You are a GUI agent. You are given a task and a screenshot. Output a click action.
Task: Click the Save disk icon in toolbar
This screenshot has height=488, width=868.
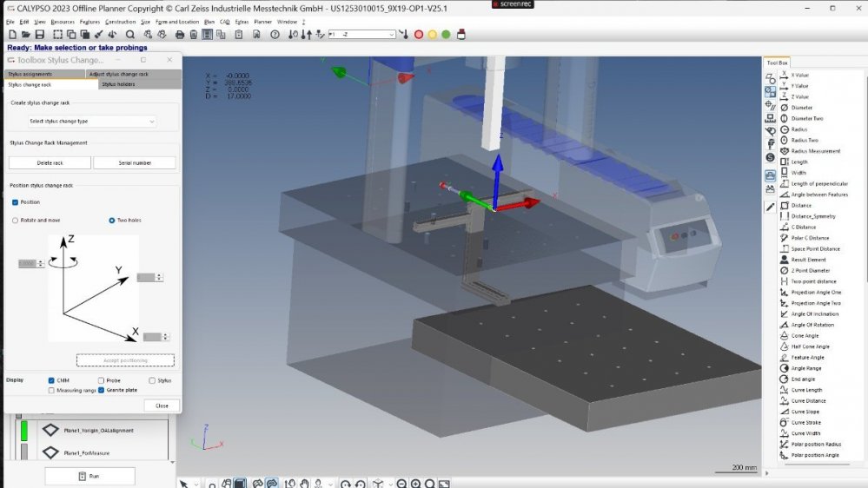(x=40, y=35)
